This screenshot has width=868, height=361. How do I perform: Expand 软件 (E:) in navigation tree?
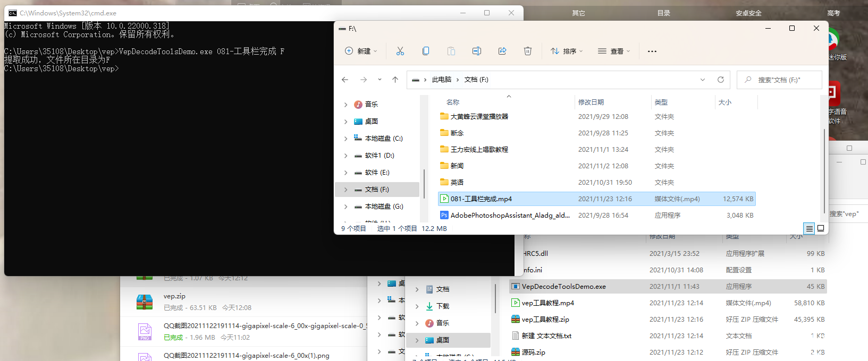click(346, 173)
